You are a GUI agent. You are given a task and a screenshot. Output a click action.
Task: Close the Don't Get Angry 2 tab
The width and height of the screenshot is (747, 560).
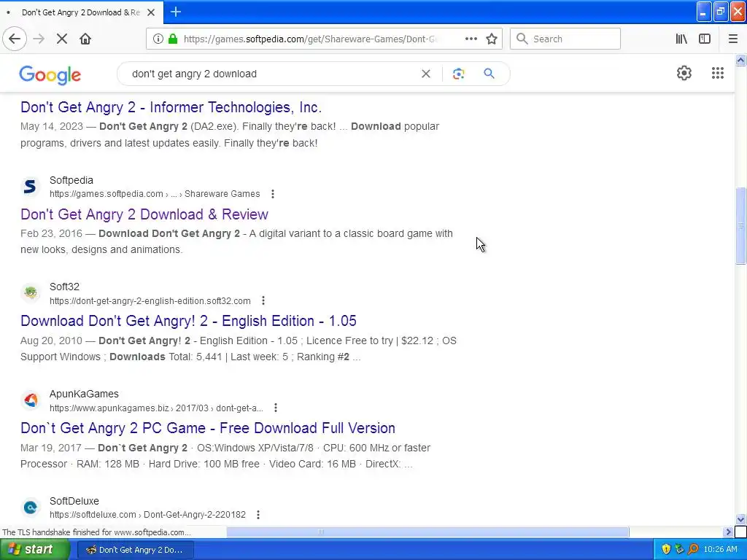tap(151, 12)
